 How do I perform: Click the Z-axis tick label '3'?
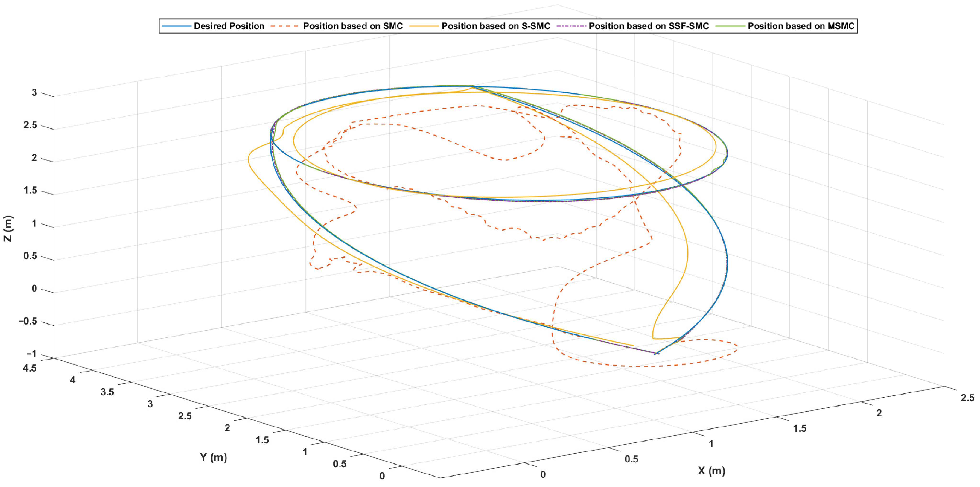pos(34,93)
